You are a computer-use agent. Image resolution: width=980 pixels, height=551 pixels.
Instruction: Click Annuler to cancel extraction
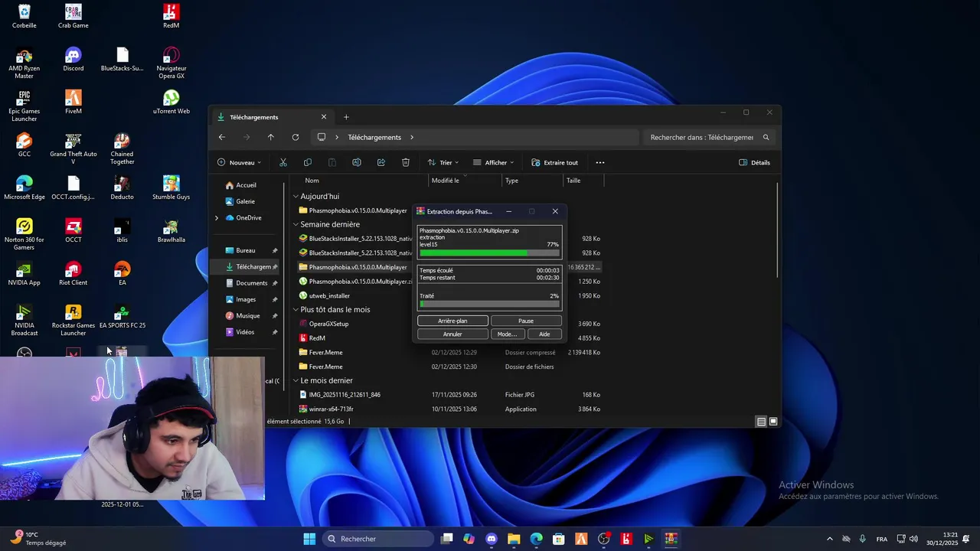tap(452, 334)
